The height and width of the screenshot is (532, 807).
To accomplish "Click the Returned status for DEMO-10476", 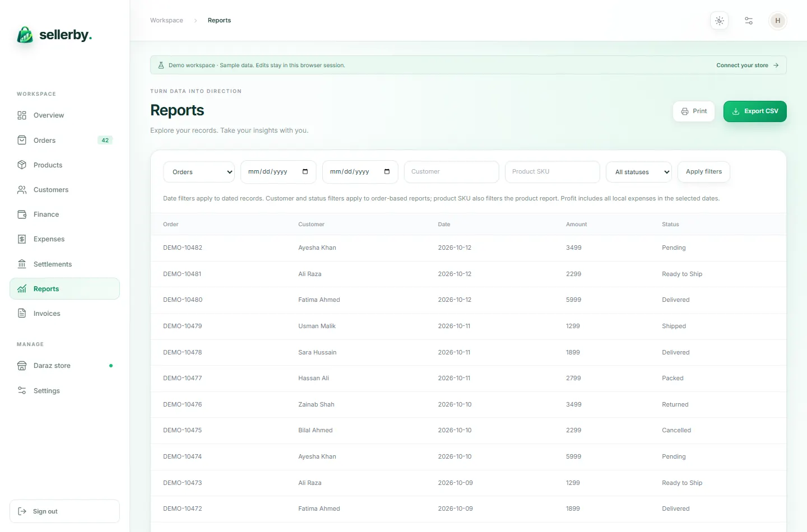I will [x=675, y=404].
